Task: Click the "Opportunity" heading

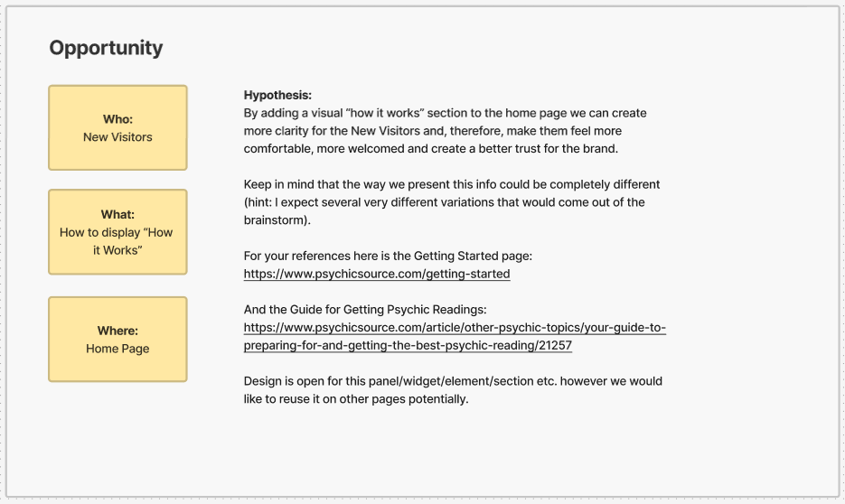Action: (x=106, y=49)
